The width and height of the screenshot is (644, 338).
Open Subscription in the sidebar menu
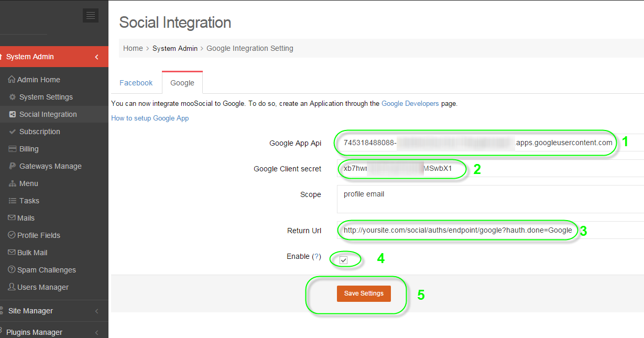[40, 132]
